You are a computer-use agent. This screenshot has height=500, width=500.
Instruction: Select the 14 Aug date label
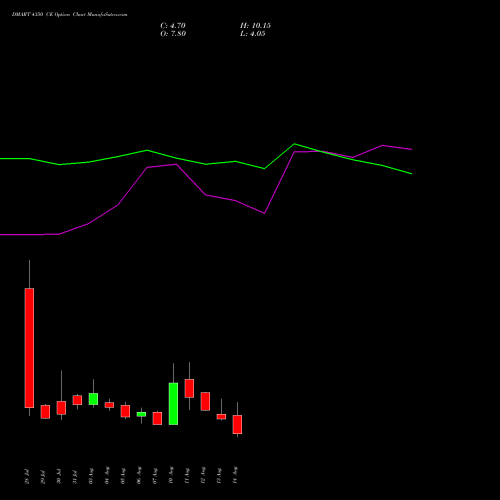click(235, 476)
